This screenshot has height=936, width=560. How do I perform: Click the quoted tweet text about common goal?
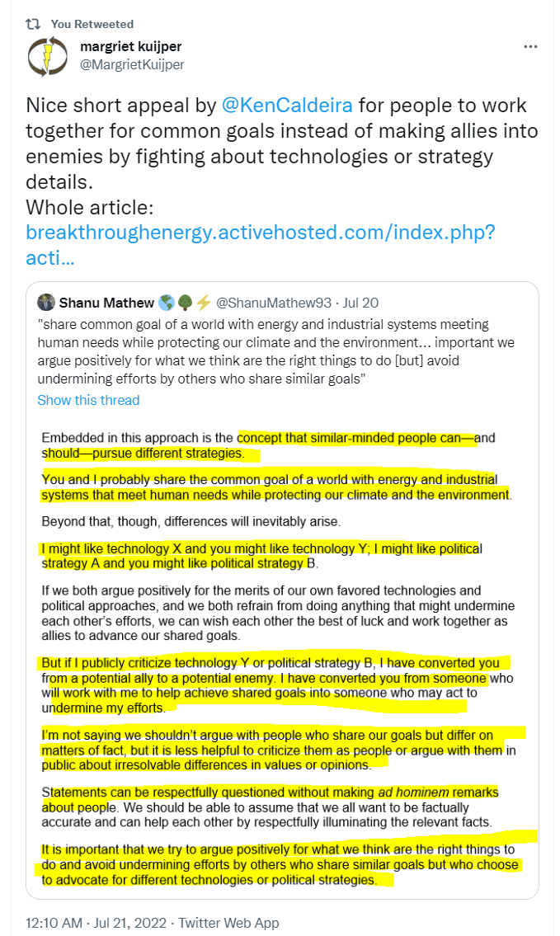(x=275, y=351)
